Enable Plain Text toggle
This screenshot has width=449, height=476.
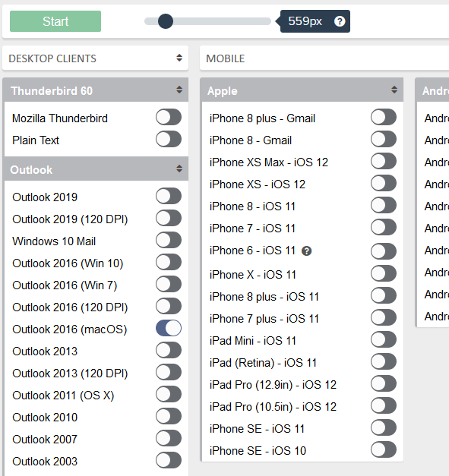coord(169,139)
